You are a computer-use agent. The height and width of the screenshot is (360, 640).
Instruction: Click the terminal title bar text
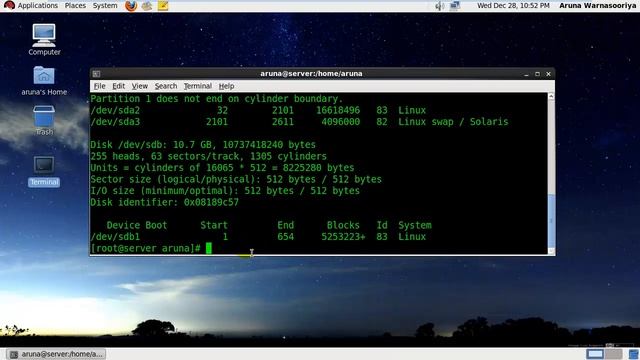[x=311, y=74]
